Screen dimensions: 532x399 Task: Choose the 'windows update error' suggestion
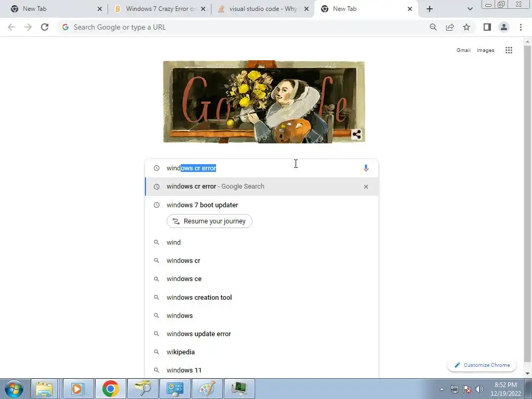coord(262,334)
